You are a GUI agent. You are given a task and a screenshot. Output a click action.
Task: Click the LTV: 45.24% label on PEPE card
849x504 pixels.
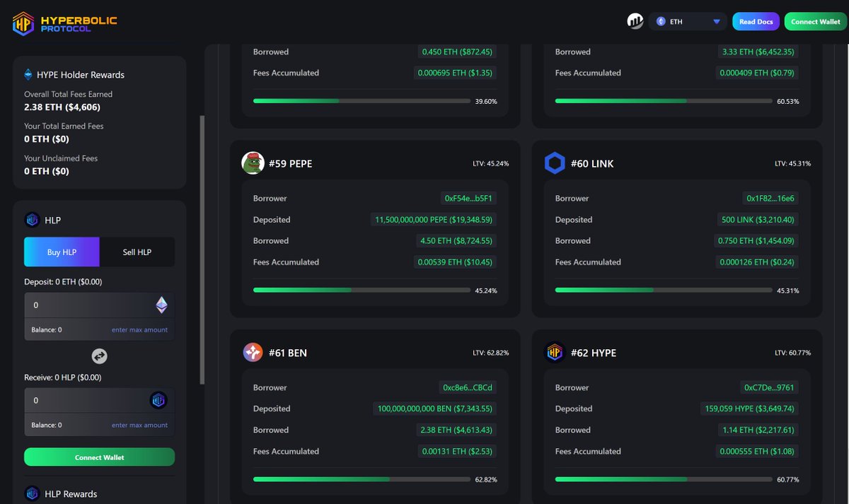tap(490, 163)
